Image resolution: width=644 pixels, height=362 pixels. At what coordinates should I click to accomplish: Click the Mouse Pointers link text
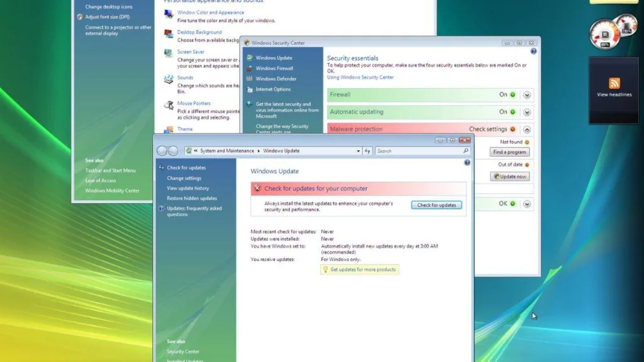click(x=194, y=104)
